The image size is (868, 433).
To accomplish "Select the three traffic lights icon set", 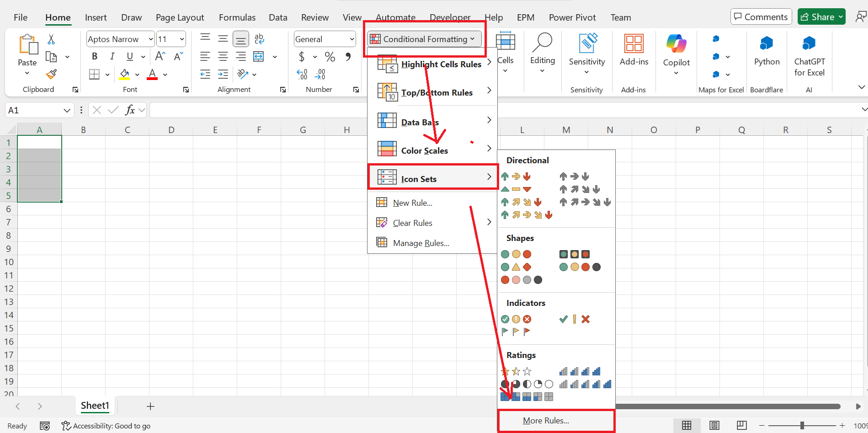I will pos(516,254).
